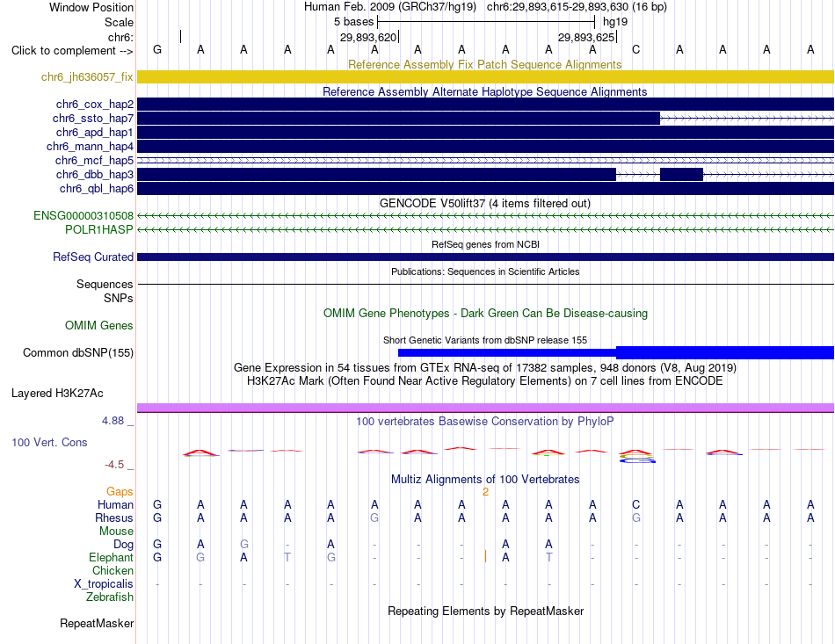Open RefSeq genes from NCBI title

coord(485,244)
